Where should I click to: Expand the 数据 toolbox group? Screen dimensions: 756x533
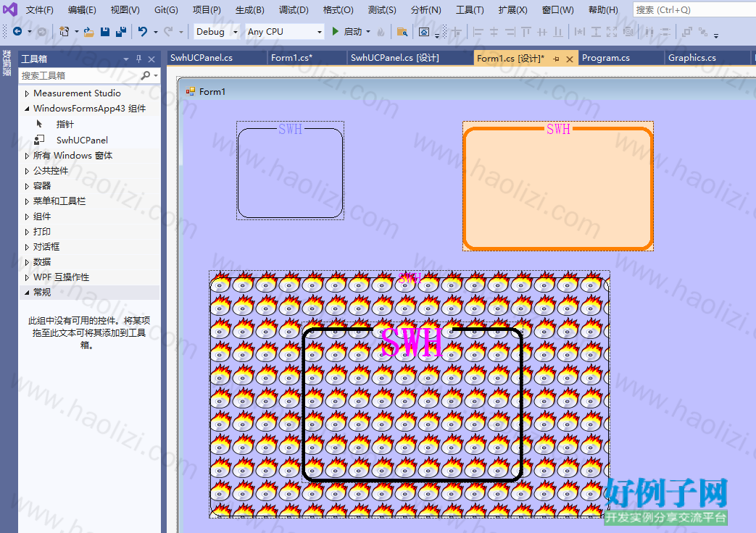27,261
